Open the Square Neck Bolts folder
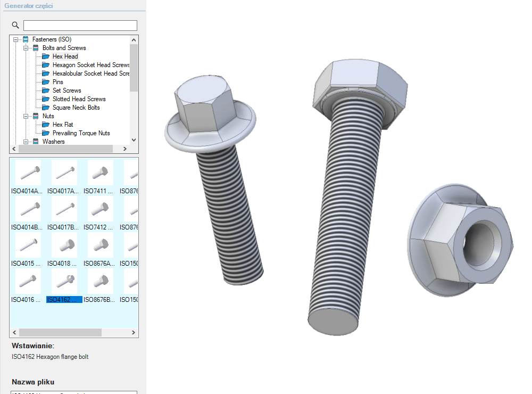The height and width of the screenshot is (394, 532). (x=76, y=108)
